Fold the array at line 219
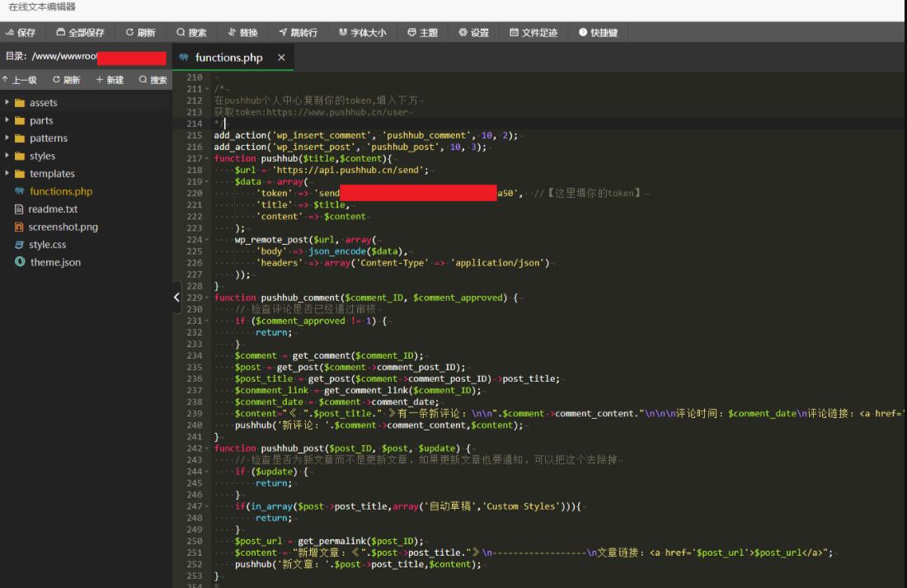 pyautogui.click(x=207, y=181)
